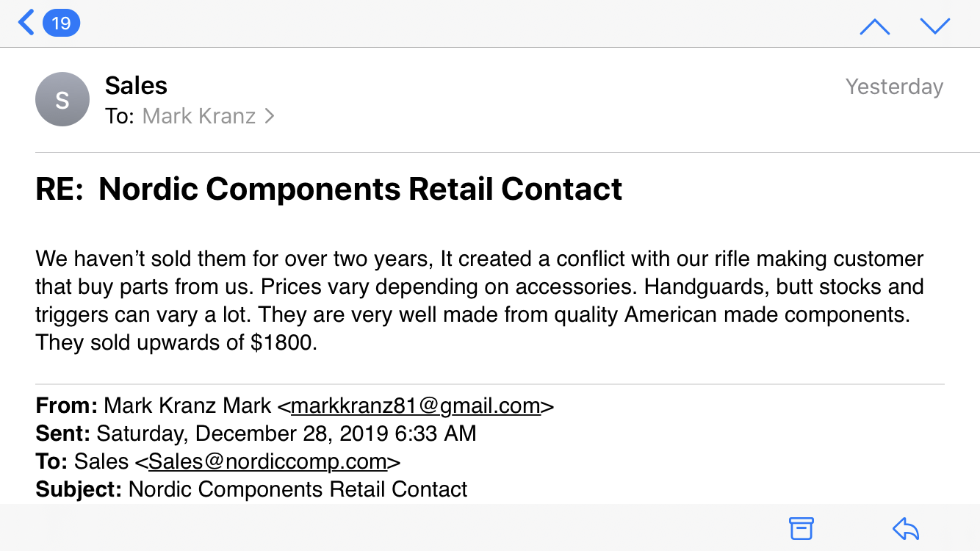Tap the blue 19 unread count badge
Screen dimensions: 980x551
point(62,24)
